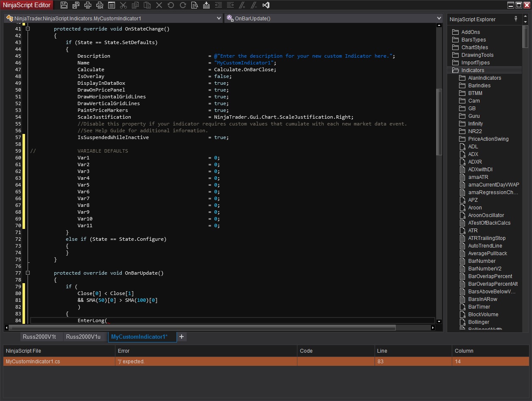Screen dimensions: 532x401
Task: Select the BarNumberV2 indicator file
Action: 485,269
